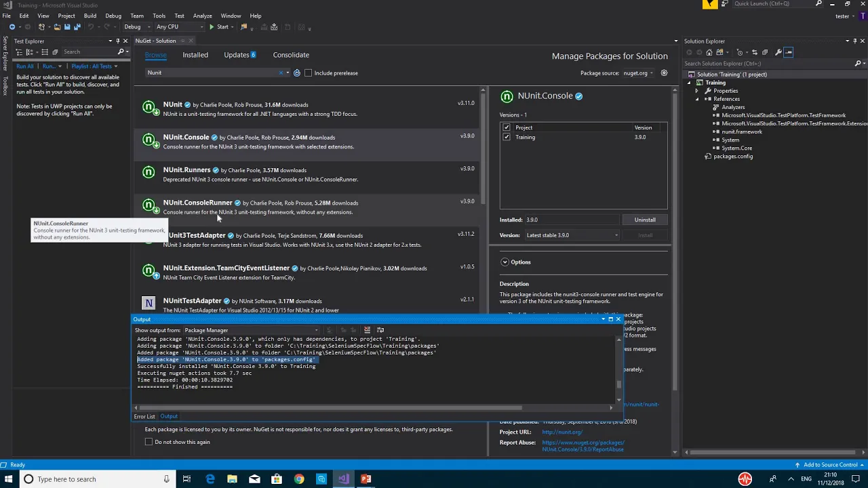Open 'Show output from' Package Manager dropdown
Viewport: 868px width, 488px height.
click(x=251, y=330)
